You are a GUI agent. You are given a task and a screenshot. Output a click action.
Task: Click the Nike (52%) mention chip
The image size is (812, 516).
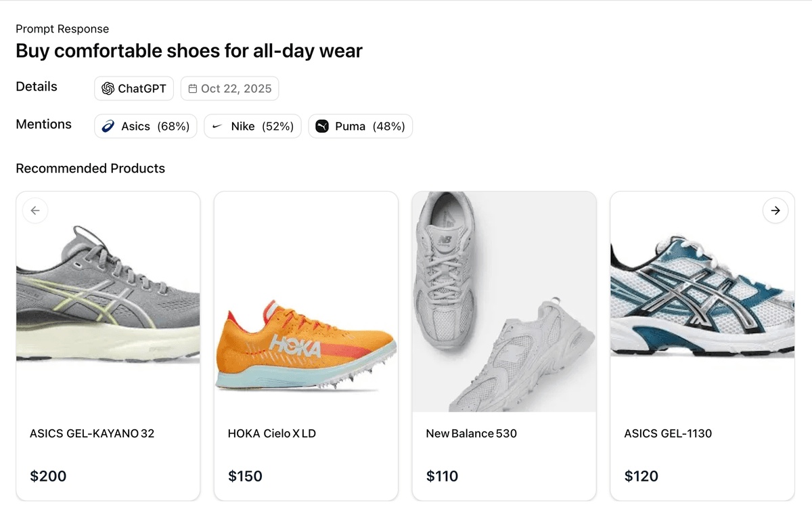pyautogui.click(x=252, y=126)
